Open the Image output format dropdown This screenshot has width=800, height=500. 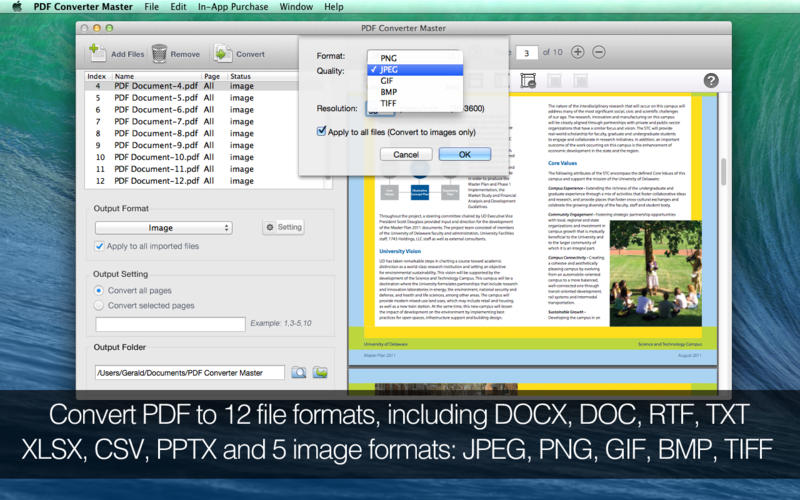[164, 228]
